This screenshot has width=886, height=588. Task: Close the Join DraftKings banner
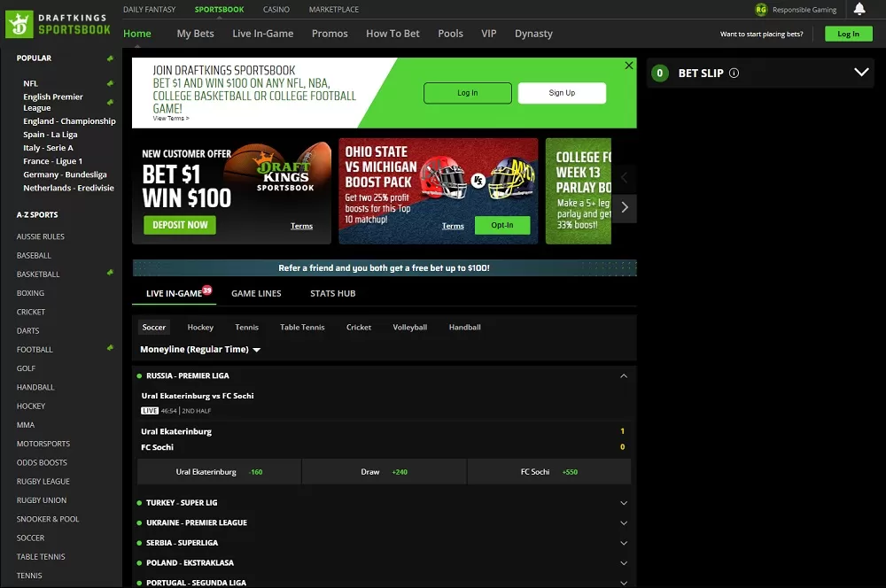(x=628, y=66)
